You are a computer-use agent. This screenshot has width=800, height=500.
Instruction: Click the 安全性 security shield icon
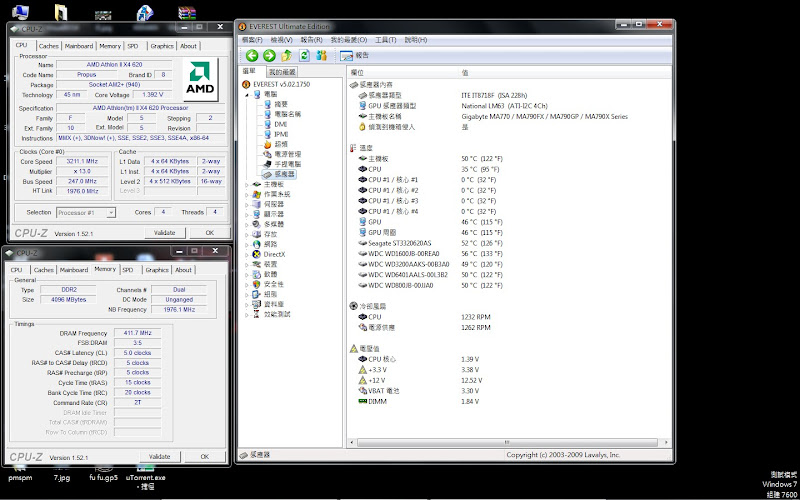tap(257, 284)
